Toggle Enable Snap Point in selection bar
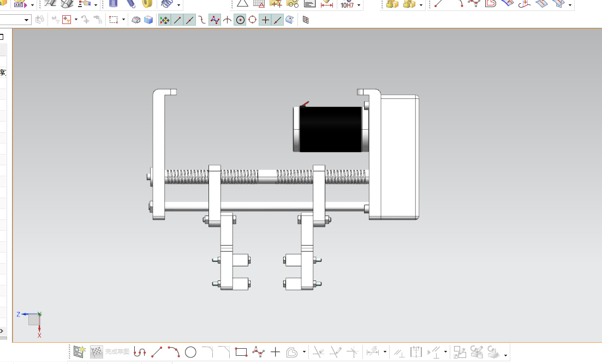 tap(164, 20)
